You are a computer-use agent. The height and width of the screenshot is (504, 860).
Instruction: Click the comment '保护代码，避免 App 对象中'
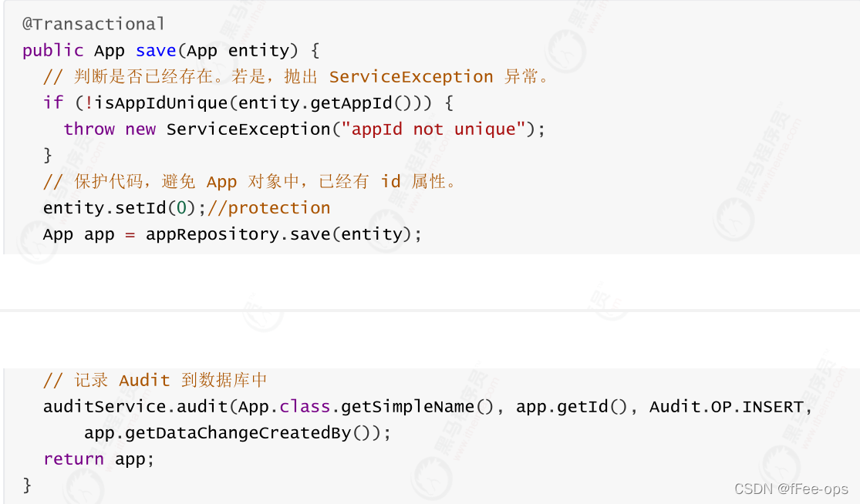[x=250, y=181]
